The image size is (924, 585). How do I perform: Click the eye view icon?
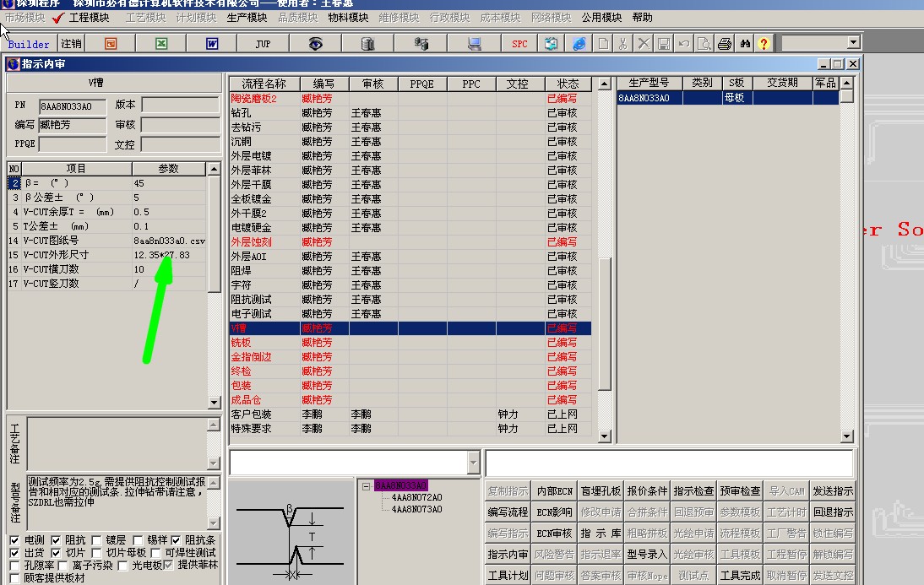click(x=315, y=44)
